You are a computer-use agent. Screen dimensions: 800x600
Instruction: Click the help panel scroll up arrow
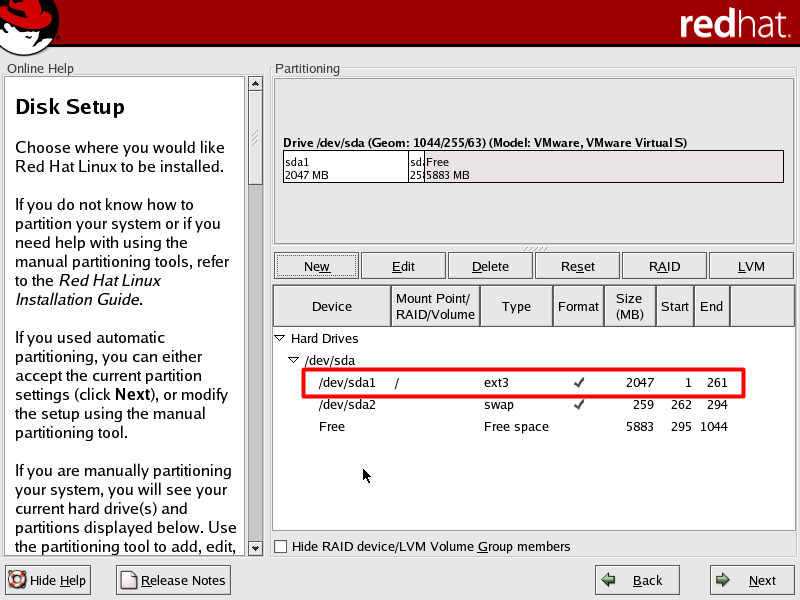click(x=255, y=83)
